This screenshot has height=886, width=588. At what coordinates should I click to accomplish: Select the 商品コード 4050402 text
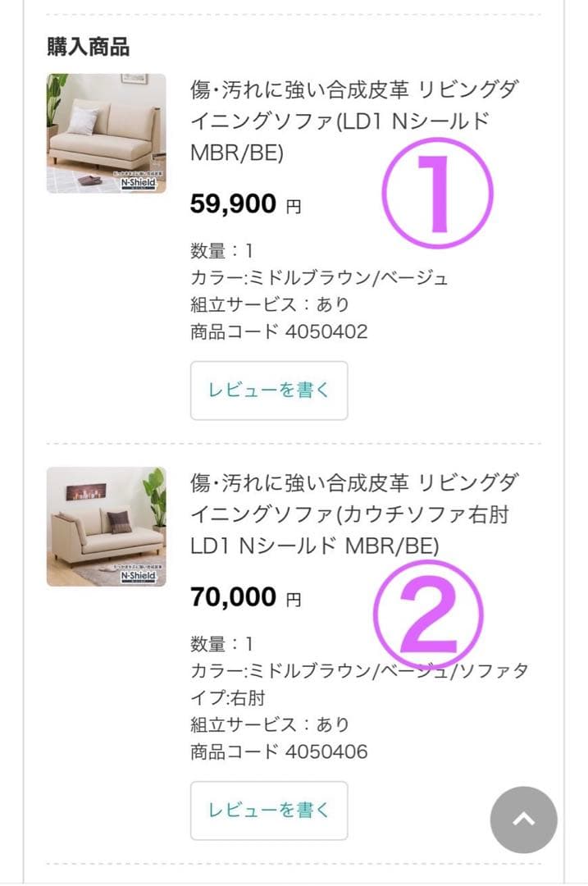[279, 331]
